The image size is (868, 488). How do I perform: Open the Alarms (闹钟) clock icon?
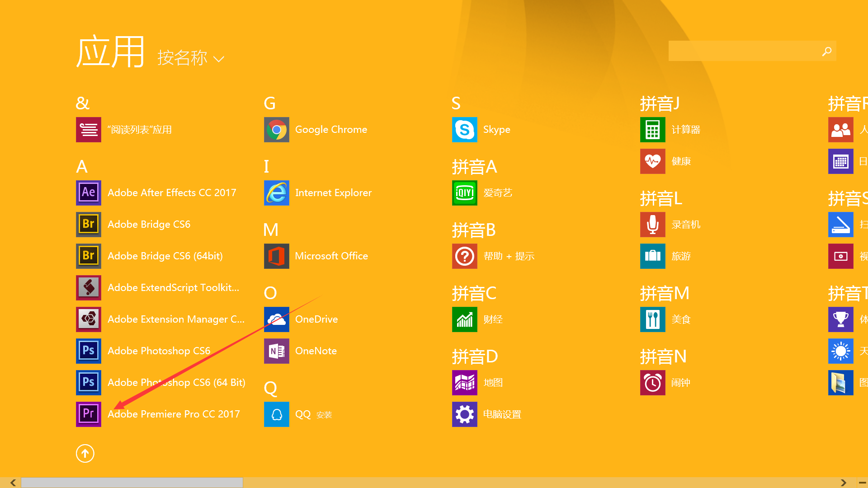(x=653, y=383)
